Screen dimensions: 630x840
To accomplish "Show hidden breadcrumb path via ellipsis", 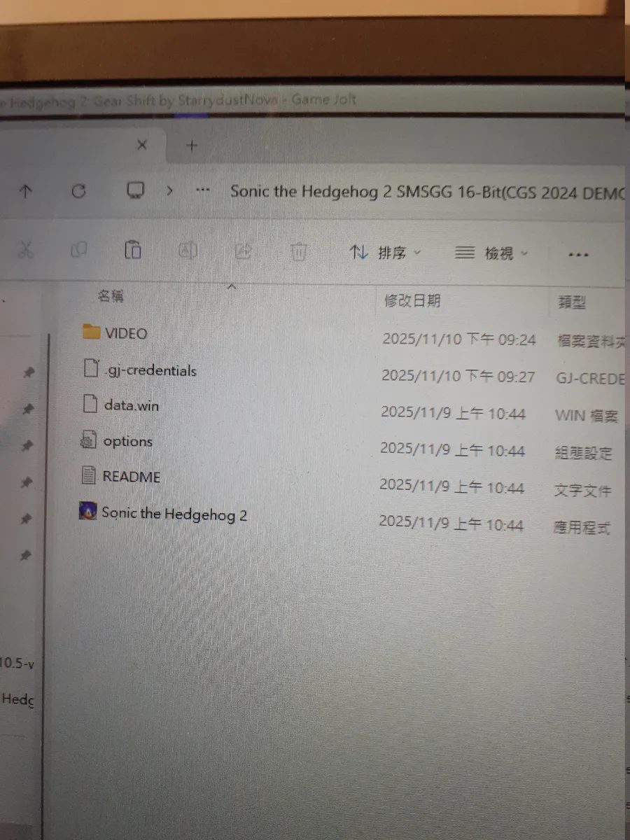I will (203, 190).
